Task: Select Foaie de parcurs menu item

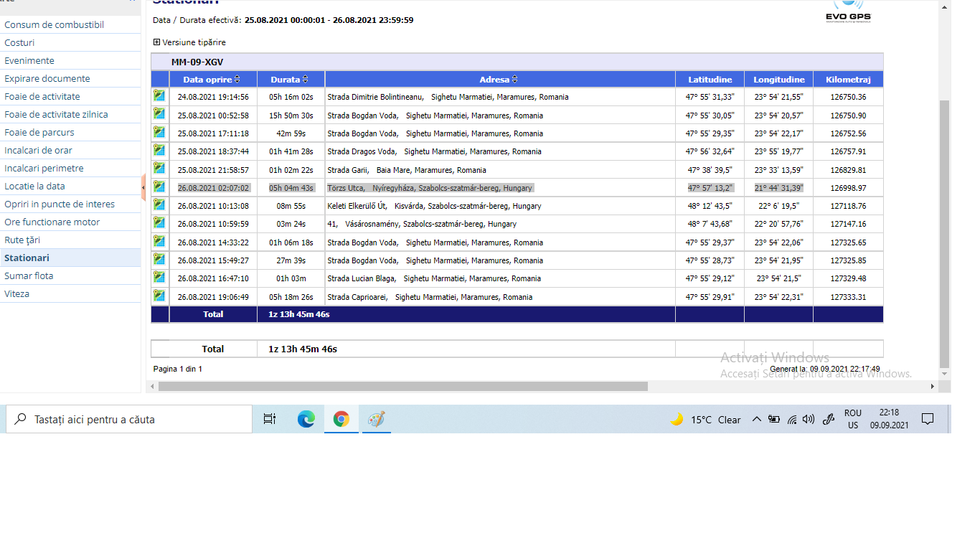Action: click(39, 132)
